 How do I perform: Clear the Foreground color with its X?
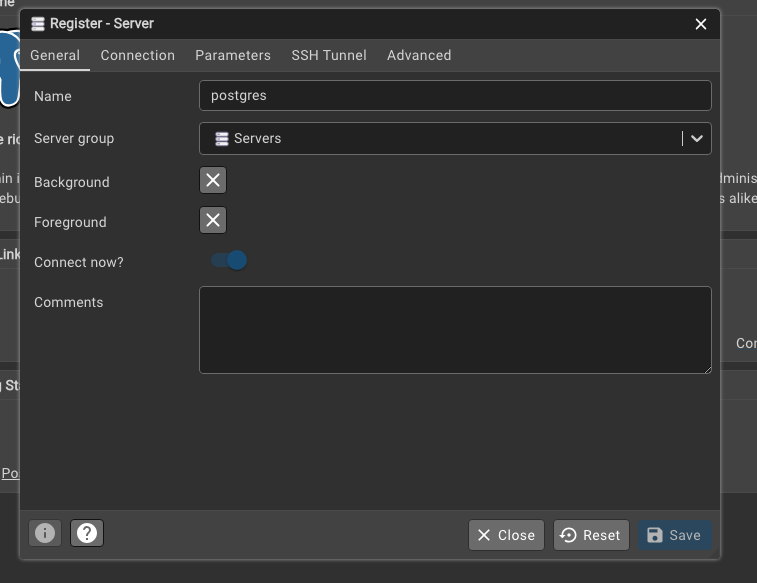click(x=213, y=221)
